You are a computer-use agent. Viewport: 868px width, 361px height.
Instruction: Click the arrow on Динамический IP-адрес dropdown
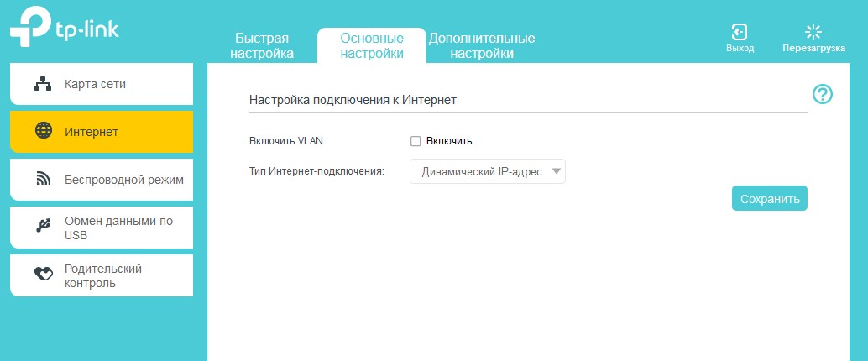click(556, 172)
